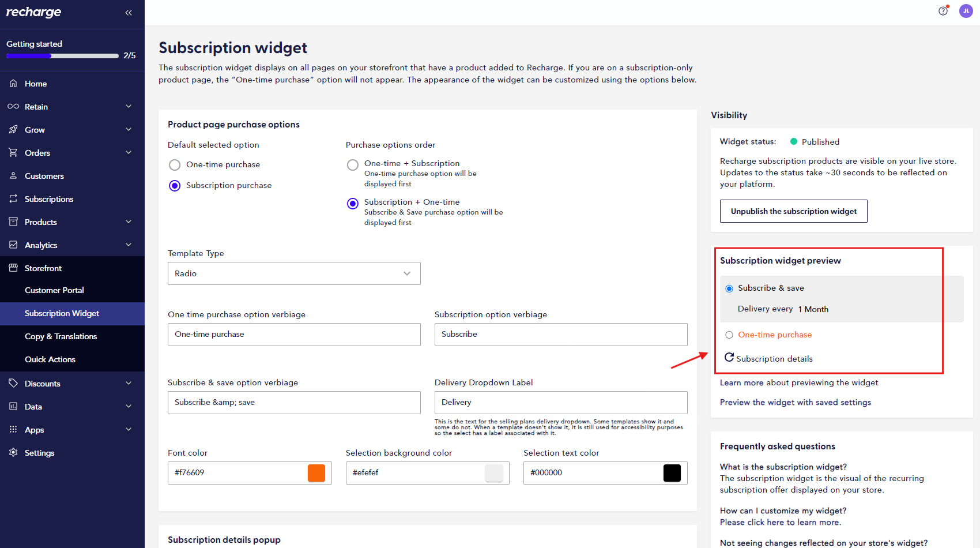Click the help question-mark icon
The image size is (980, 548).
(x=943, y=10)
